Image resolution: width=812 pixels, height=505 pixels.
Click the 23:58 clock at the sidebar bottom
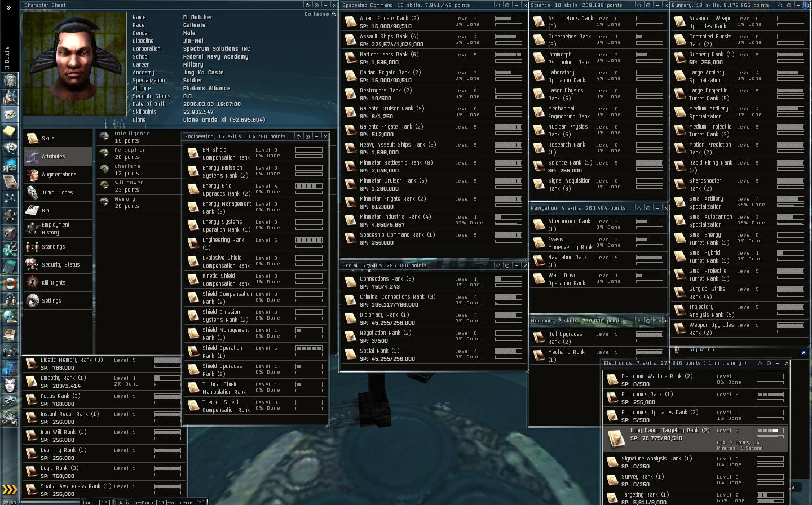pos(10,502)
